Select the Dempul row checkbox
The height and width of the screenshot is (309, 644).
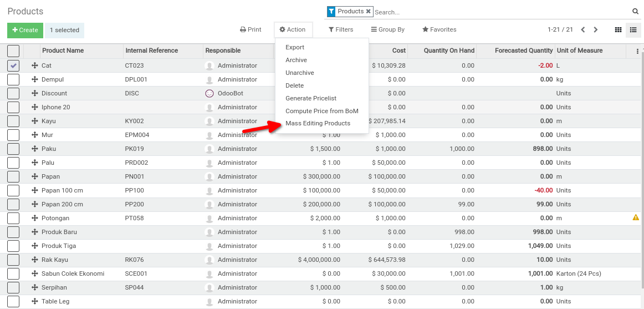(x=13, y=79)
